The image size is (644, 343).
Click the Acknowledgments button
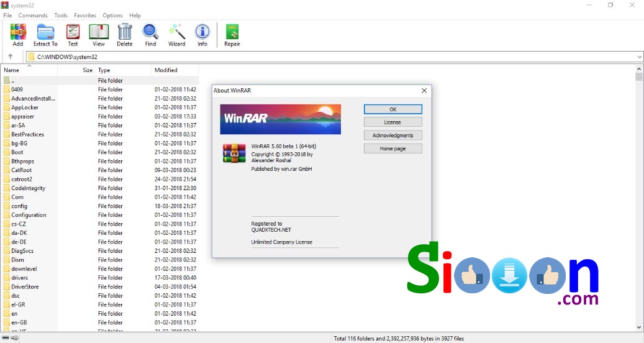point(392,135)
